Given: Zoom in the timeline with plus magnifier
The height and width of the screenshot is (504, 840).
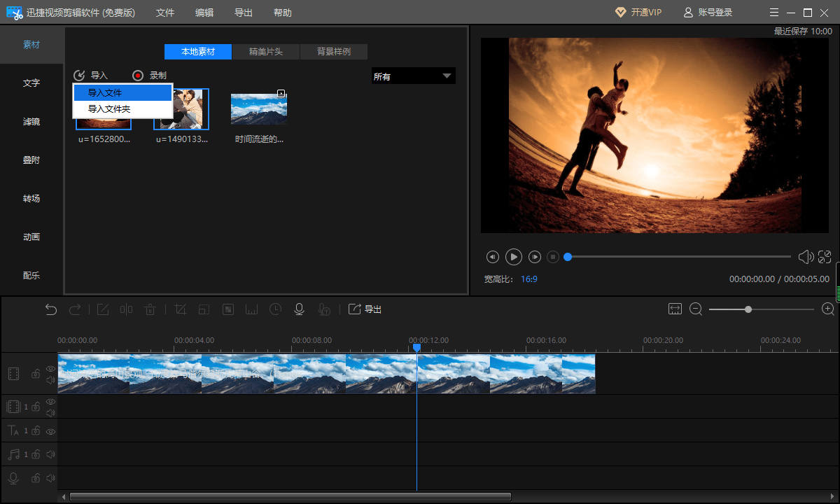Looking at the screenshot, I should pos(828,309).
